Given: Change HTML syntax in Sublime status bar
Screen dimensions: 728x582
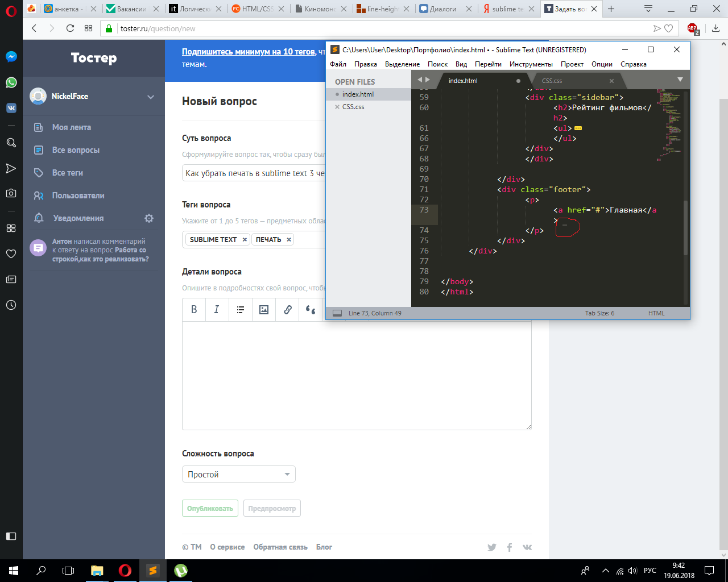Looking at the screenshot, I should 656,313.
